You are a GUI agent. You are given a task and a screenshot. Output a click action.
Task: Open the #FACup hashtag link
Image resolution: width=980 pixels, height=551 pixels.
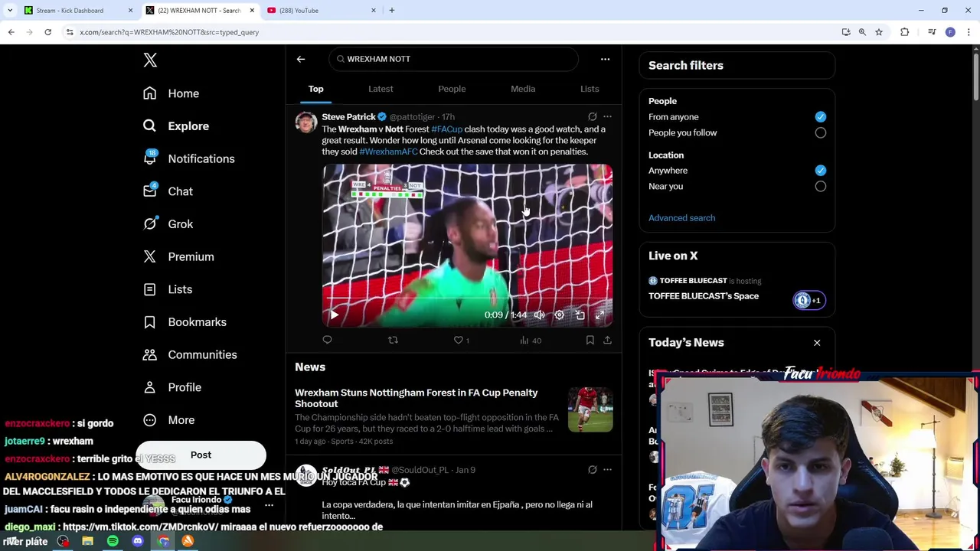(x=446, y=129)
